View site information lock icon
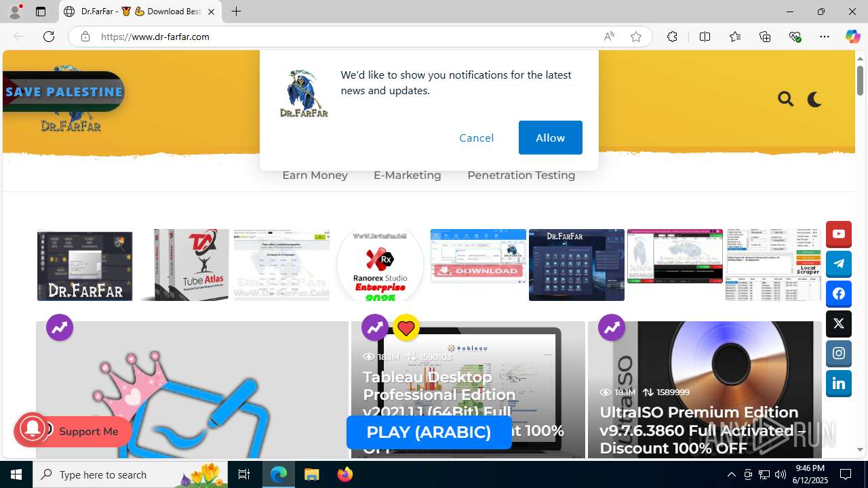The width and height of the screenshot is (868, 488). [85, 37]
